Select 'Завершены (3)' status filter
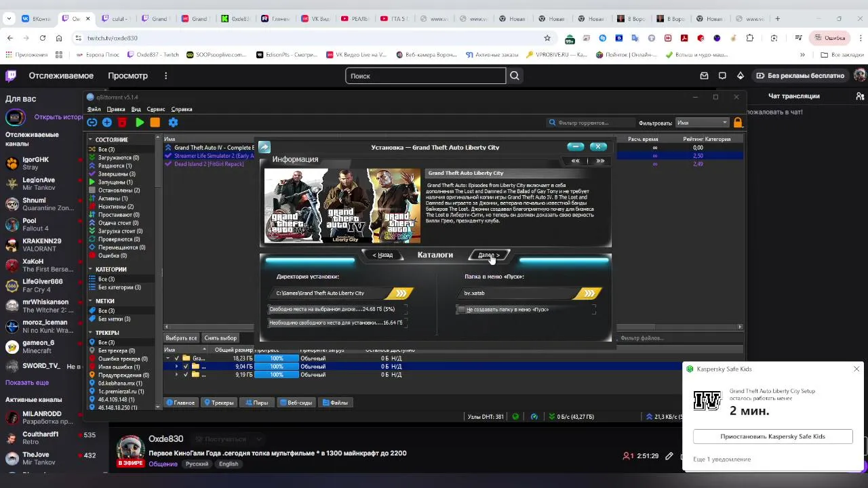The width and height of the screenshot is (868, 488). click(117, 174)
